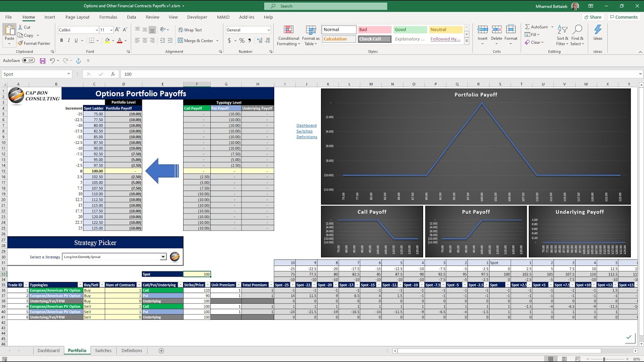644x362 pixels.
Task: Open the Trade ID column filter
Action: coord(26,285)
